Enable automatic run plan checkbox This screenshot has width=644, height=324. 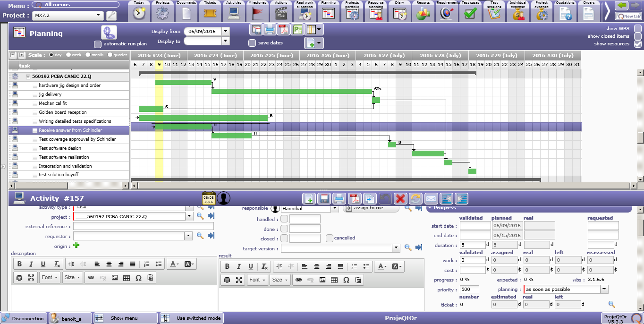pos(98,44)
